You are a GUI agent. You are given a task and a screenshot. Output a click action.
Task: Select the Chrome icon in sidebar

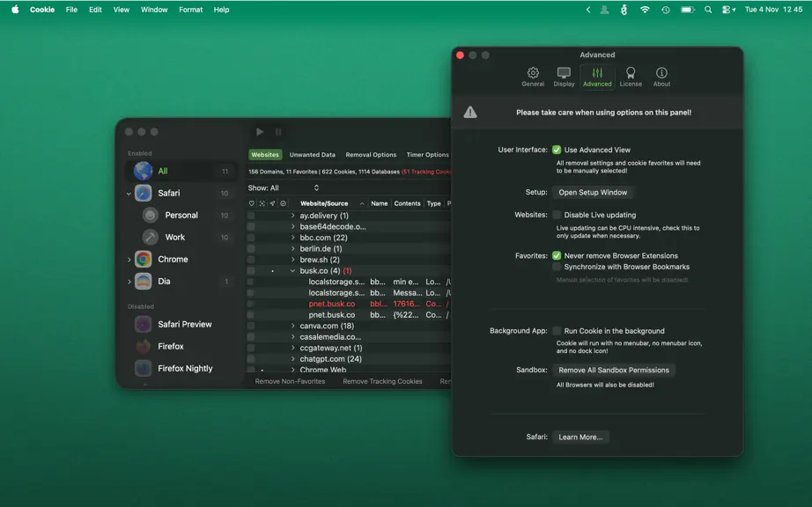(144, 259)
